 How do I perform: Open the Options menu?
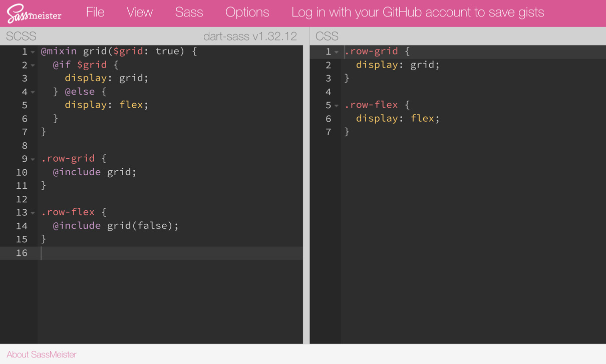(247, 13)
